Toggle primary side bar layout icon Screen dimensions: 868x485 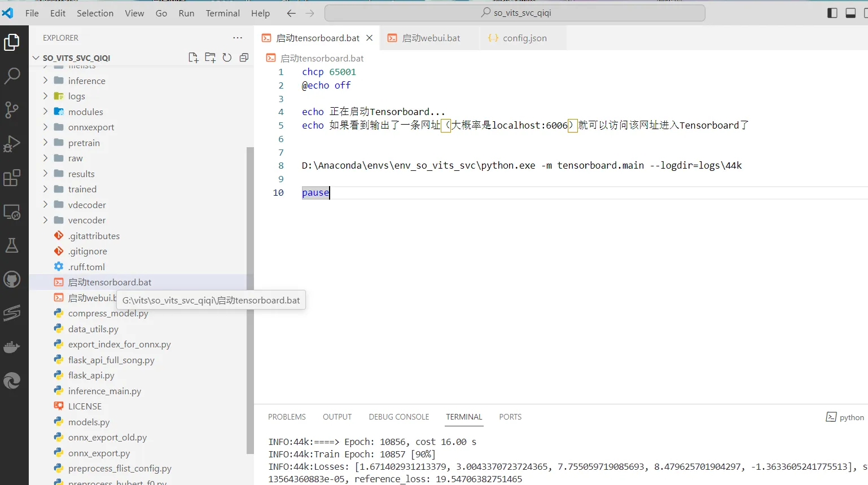tap(832, 13)
